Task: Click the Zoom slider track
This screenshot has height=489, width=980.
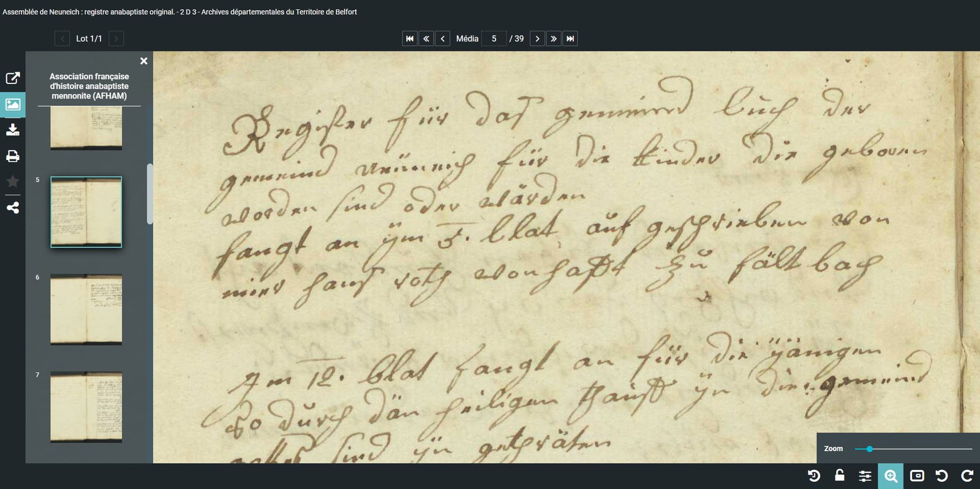Action: point(919,449)
